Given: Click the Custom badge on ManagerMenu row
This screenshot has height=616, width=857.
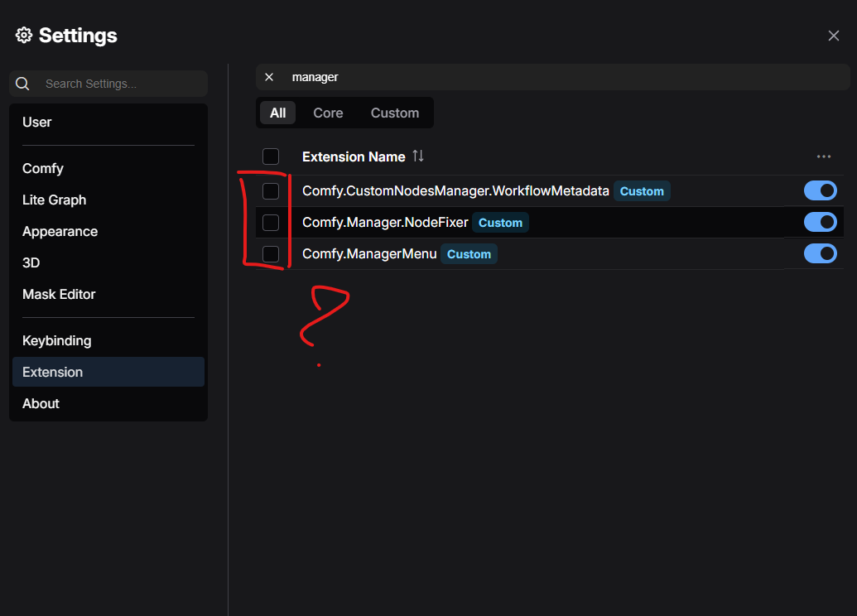Looking at the screenshot, I should 469,253.
